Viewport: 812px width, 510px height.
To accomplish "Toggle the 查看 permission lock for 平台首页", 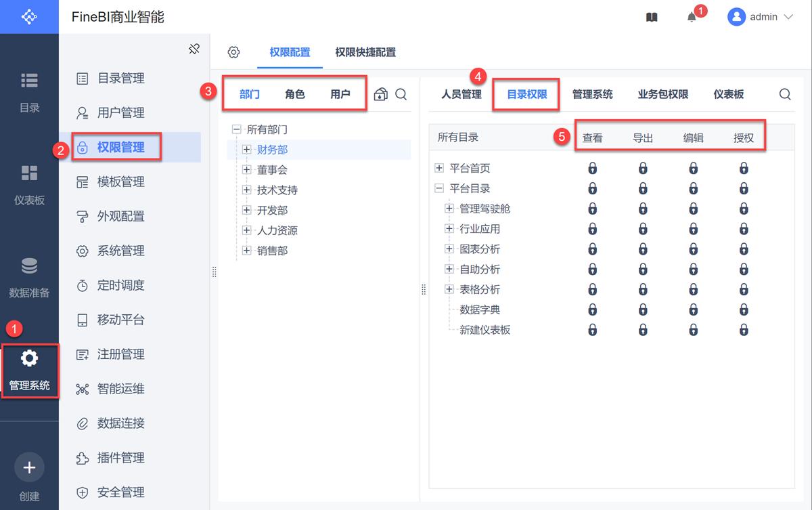I will (592, 168).
